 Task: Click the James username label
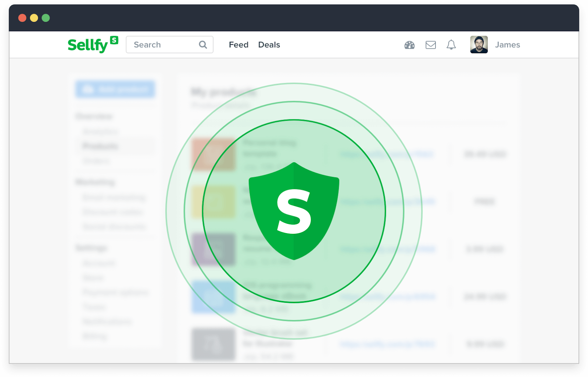[508, 45]
